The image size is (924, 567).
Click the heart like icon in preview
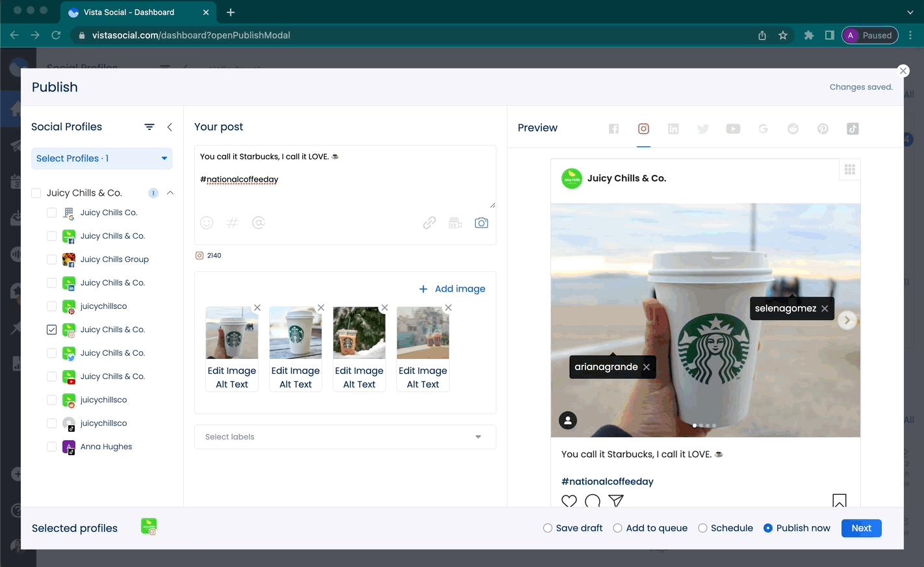coord(569,501)
